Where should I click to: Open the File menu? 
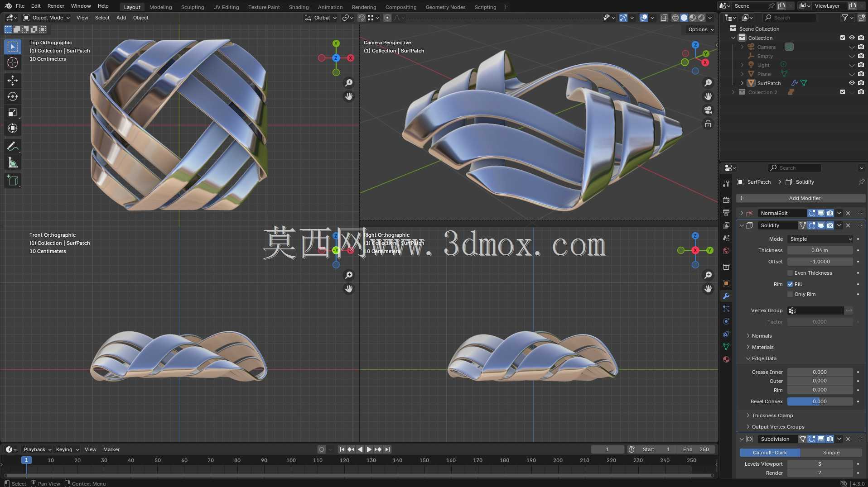[x=20, y=6]
